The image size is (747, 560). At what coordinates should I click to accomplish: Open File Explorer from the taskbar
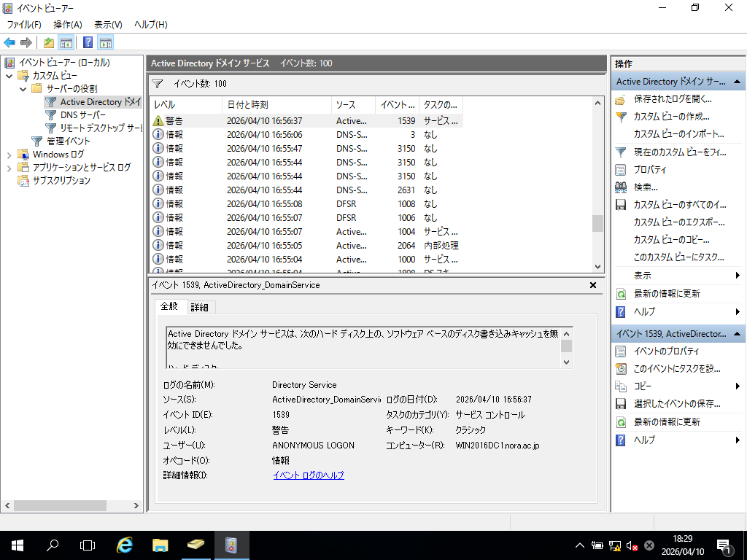tap(160, 545)
